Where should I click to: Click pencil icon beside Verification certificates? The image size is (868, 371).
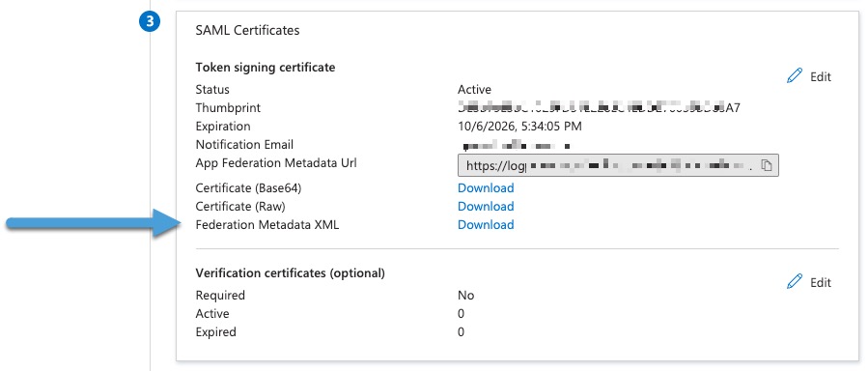795,281
